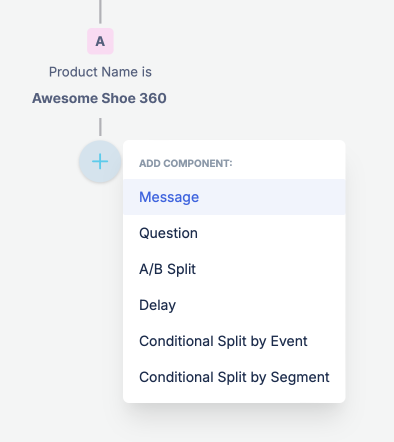Click the plus sign inside the circular button
Viewport: 394px width, 442px height.
click(100, 162)
